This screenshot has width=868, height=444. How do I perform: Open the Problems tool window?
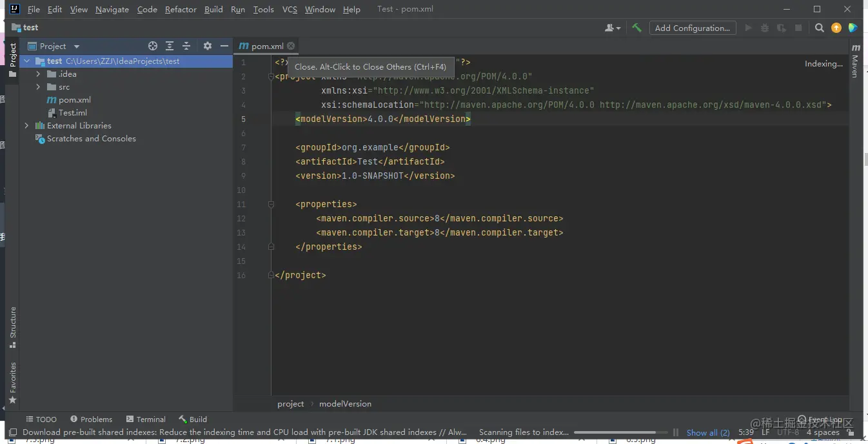click(91, 419)
